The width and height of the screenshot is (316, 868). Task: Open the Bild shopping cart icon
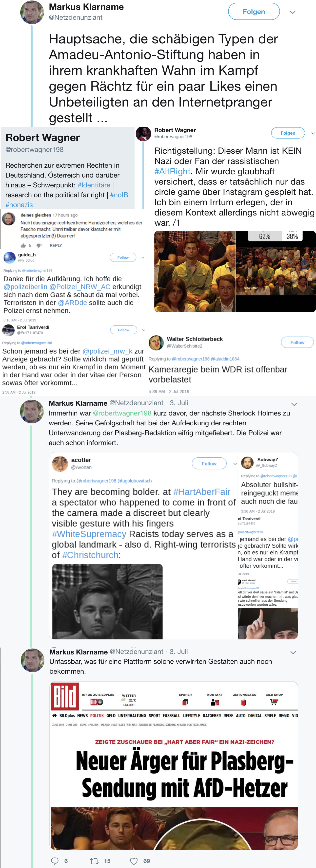point(274,702)
